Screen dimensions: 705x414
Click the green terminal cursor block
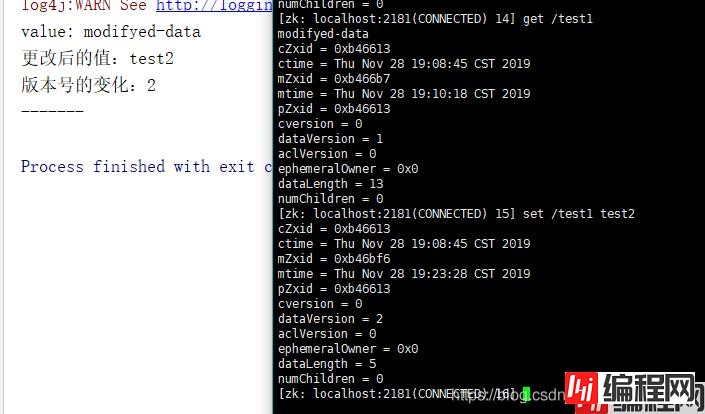[525, 393]
